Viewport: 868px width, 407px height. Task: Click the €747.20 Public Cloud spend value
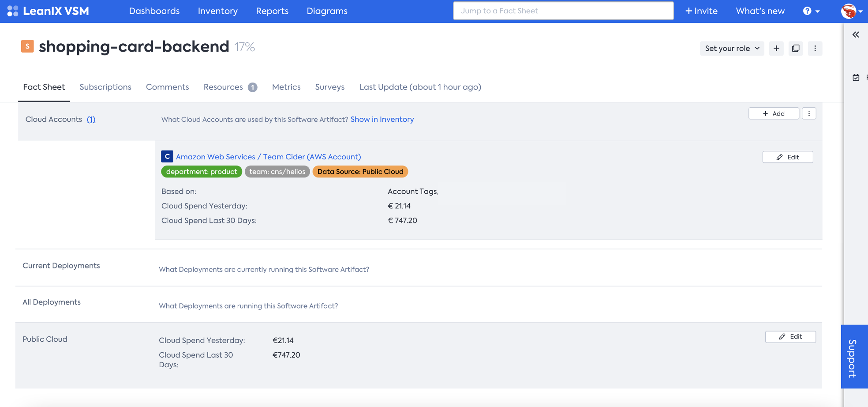(286, 355)
